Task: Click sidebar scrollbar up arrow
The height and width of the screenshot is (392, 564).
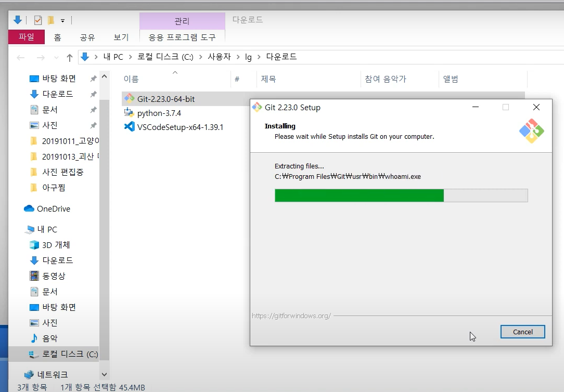Action: [104, 76]
